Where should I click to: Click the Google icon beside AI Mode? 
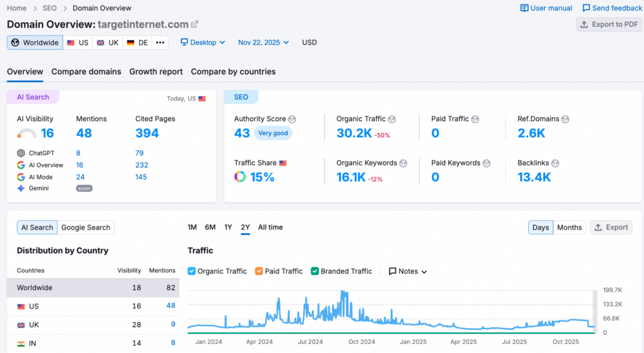click(x=21, y=176)
